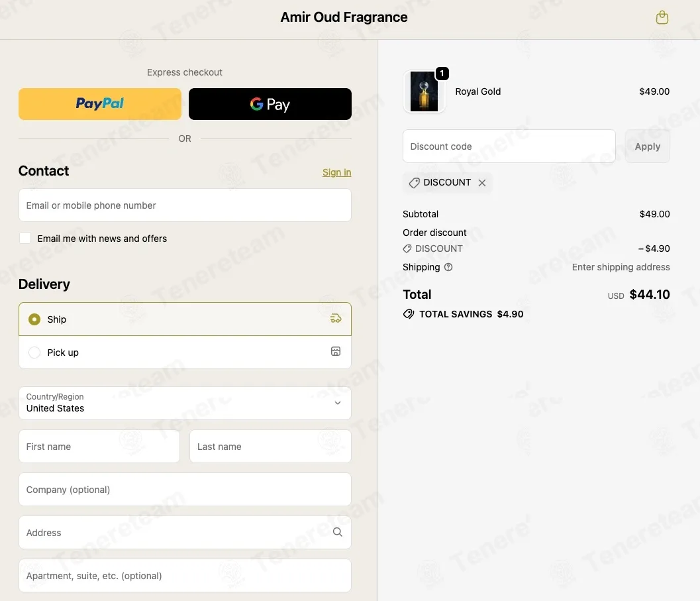Click the Delivery heading
The image size is (700, 601).
click(44, 284)
